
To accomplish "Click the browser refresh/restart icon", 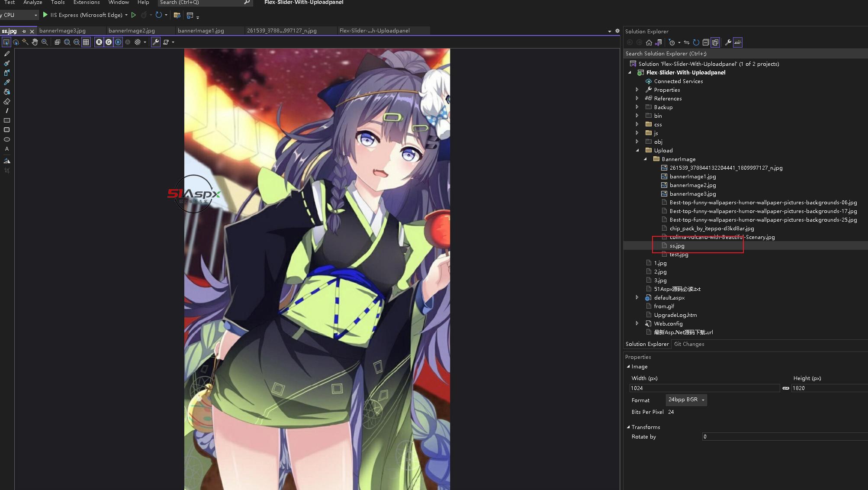I will [159, 15].
